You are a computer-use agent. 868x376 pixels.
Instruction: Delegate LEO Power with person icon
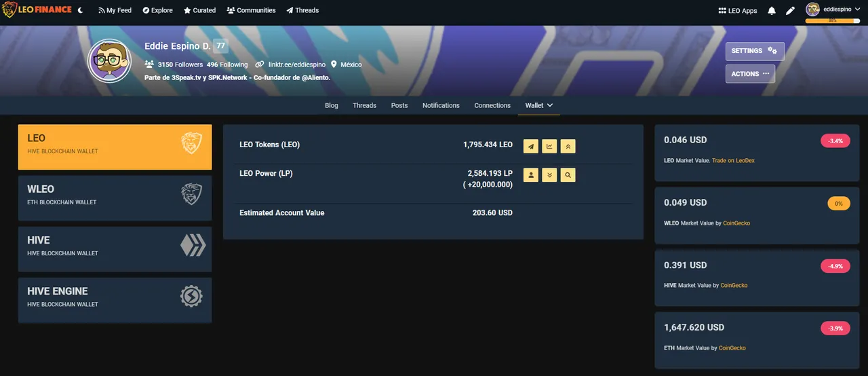pyautogui.click(x=531, y=175)
